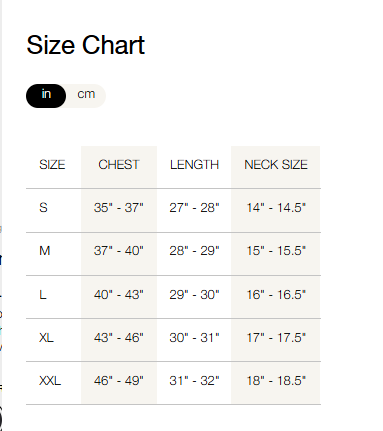383x431 pixels.
Task: Select the SIZE column header
Action: 52,165
